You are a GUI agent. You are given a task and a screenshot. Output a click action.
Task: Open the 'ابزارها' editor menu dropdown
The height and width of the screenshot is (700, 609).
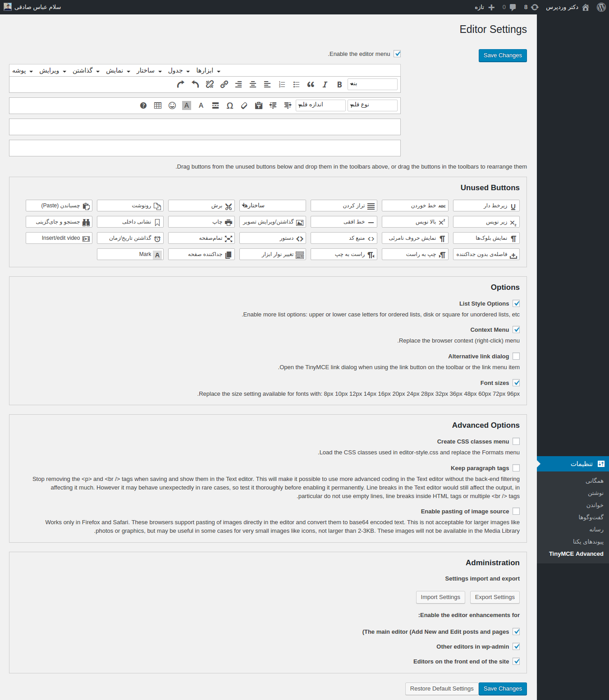tap(208, 71)
